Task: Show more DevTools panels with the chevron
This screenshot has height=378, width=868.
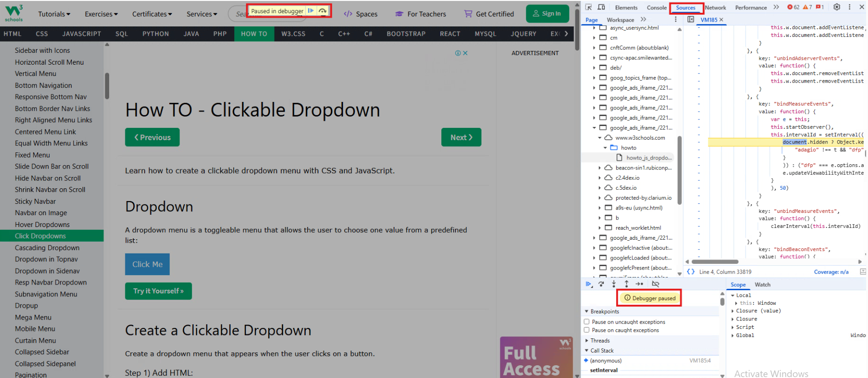Action: click(x=776, y=7)
